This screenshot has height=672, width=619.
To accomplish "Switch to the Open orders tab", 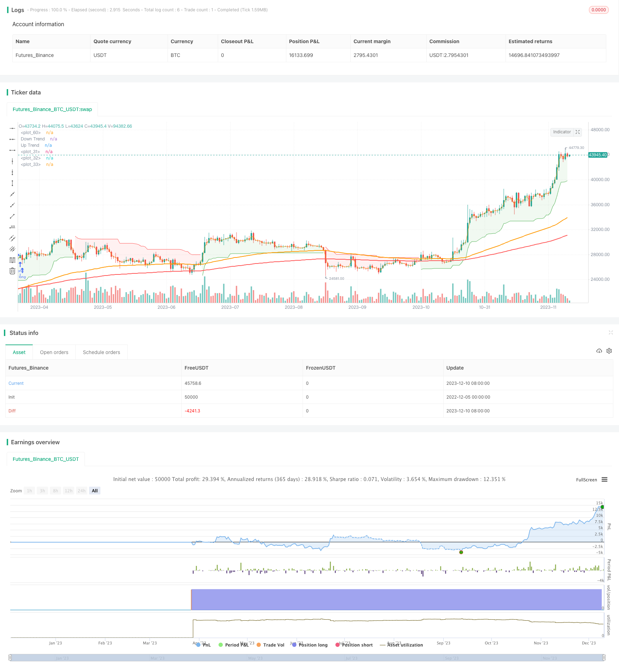I will point(54,352).
